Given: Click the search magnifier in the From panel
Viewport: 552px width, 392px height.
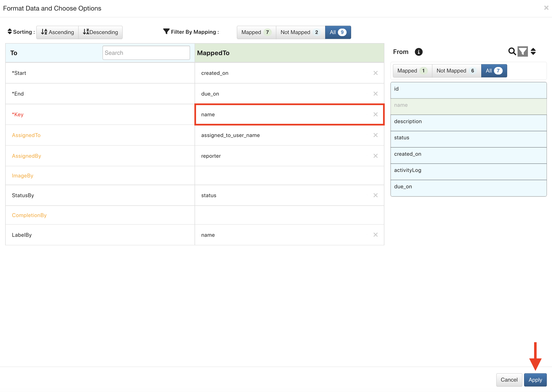Looking at the screenshot, I should (512, 51).
